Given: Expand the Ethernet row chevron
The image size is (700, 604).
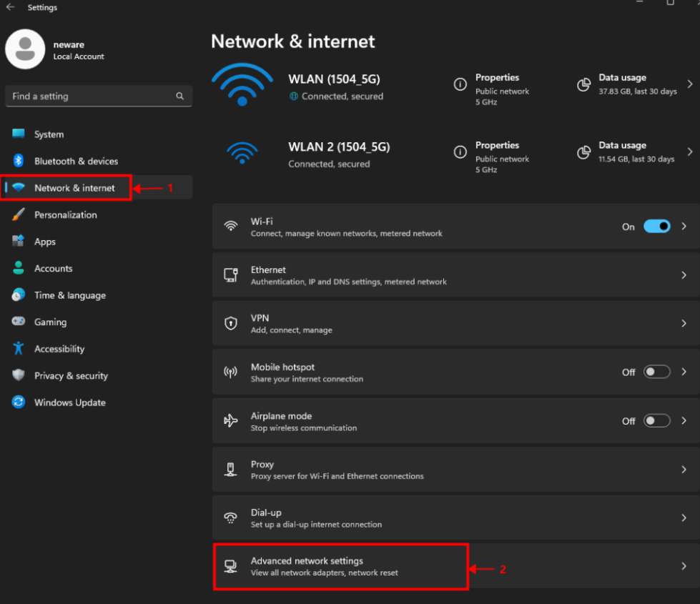Looking at the screenshot, I should click(x=684, y=275).
